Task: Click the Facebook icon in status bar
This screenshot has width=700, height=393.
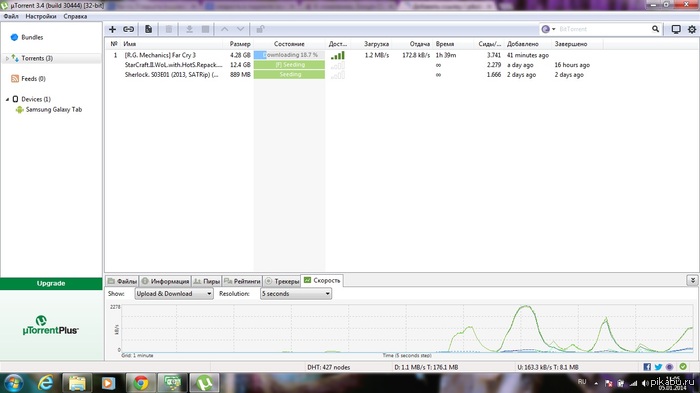Action: coord(647,367)
